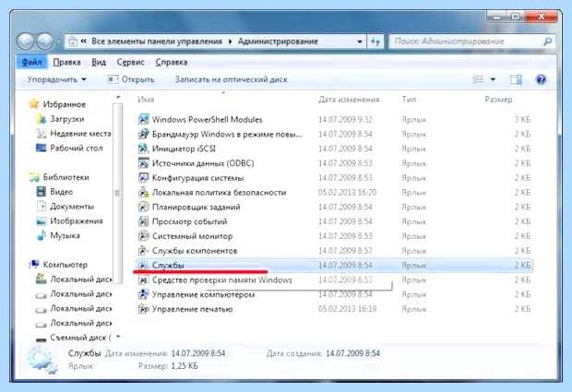
Task: Open the address bar history dropdown arrow
Action: pyautogui.click(x=360, y=42)
